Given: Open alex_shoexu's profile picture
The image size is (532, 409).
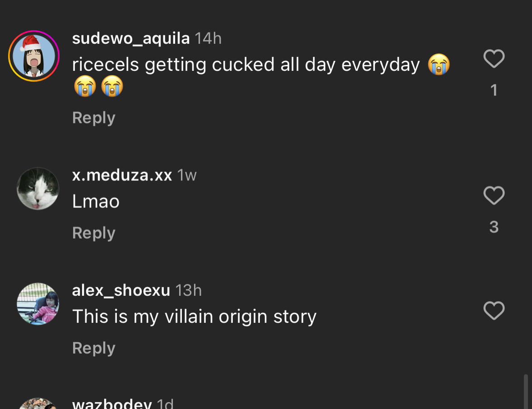Looking at the screenshot, I should click(x=38, y=304).
